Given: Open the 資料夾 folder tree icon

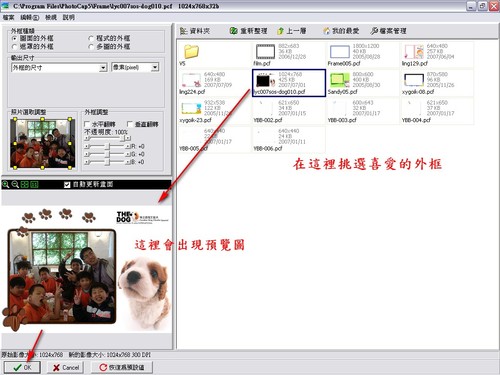Looking at the screenshot, I should [x=184, y=31].
